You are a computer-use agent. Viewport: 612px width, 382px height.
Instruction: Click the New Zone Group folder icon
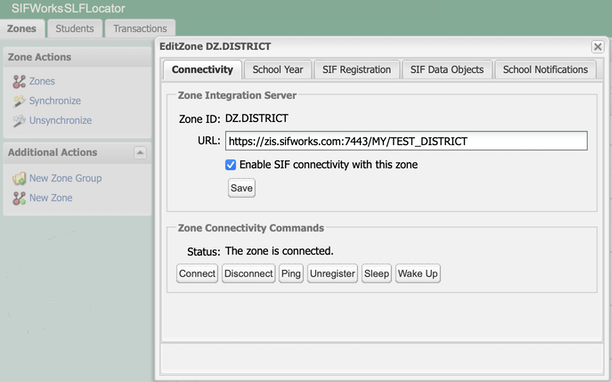tap(19, 178)
